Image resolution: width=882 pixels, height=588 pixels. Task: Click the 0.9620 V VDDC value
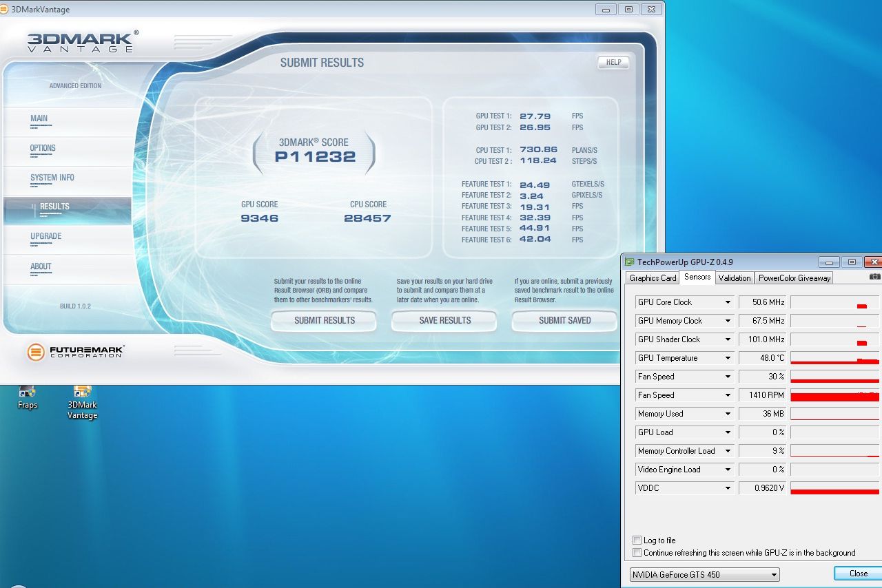763,488
